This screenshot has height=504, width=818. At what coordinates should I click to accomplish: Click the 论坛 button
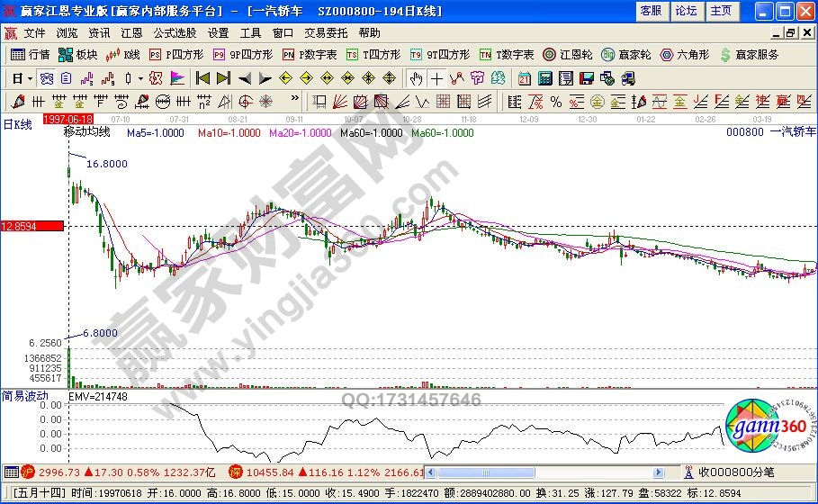pos(686,11)
